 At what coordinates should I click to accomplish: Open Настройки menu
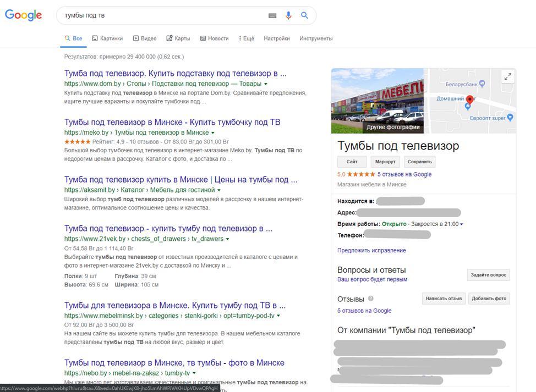coord(277,38)
